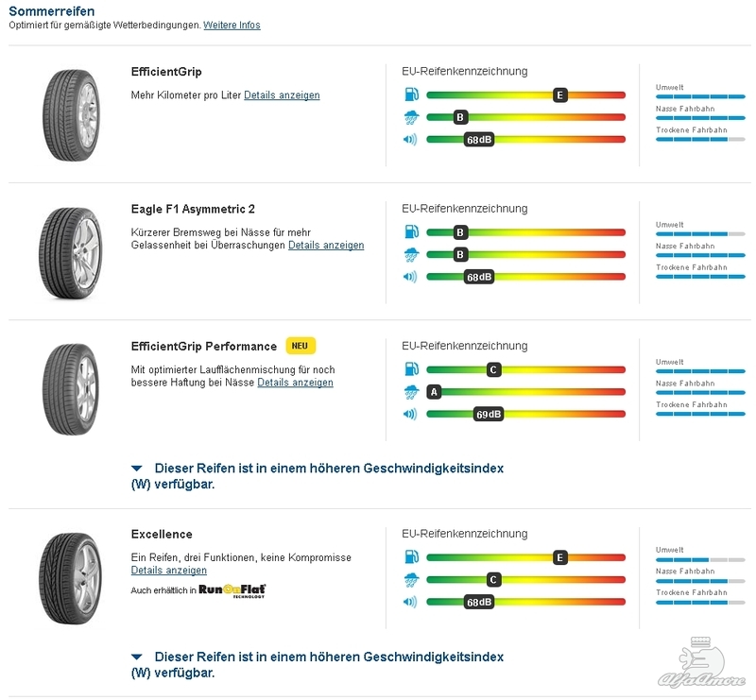Viewport: 756px width, 700px height.
Task: Click the fuel pump icon for EfficientGrip
Action: [411, 94]
